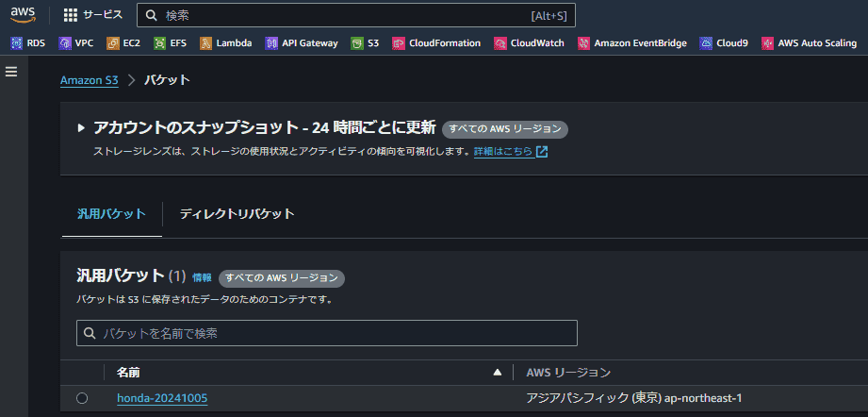Open the CloudFormation favorites shortcut

436,42
